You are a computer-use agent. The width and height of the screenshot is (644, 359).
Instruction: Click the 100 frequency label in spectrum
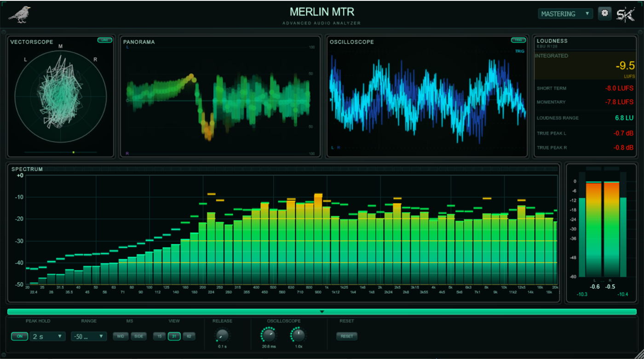point(149,287)
